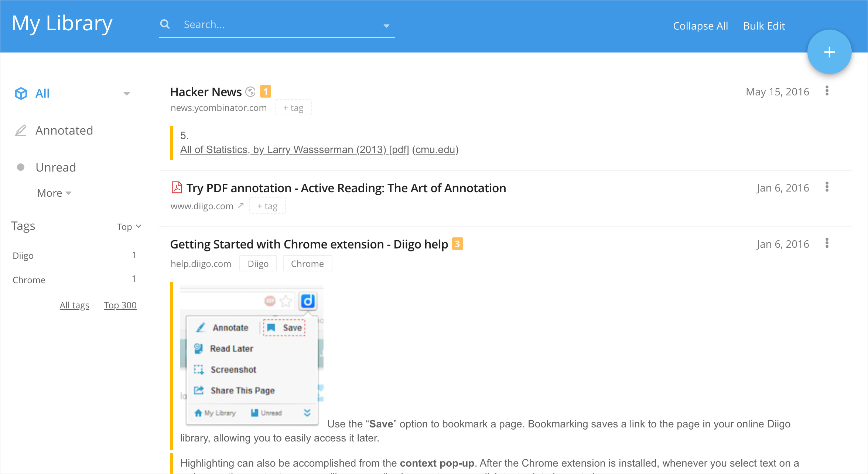Viewport: 868px width, 474px height.
Task: Select the Chrome tag in sidebar
Action: coord(29,280)
